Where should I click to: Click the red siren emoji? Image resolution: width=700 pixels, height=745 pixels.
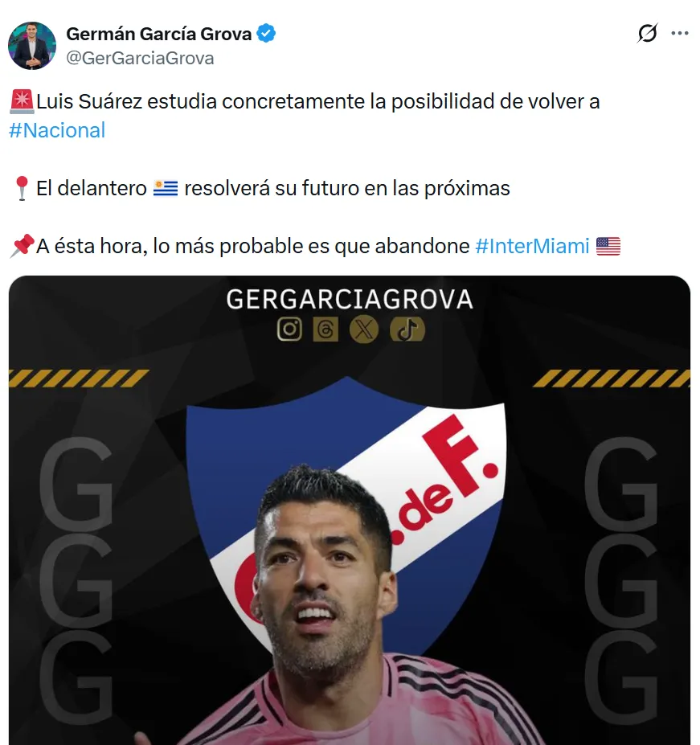22,102
